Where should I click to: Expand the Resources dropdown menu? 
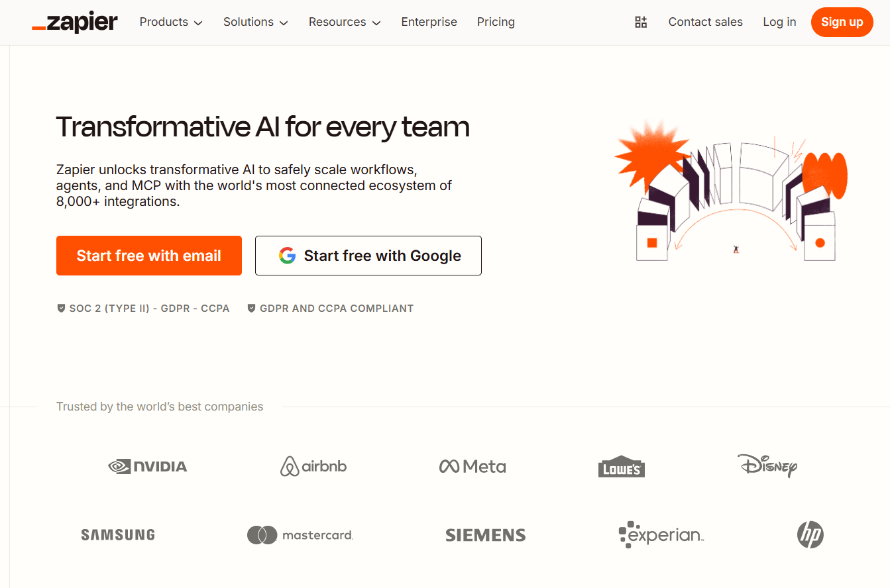[345, 23]
